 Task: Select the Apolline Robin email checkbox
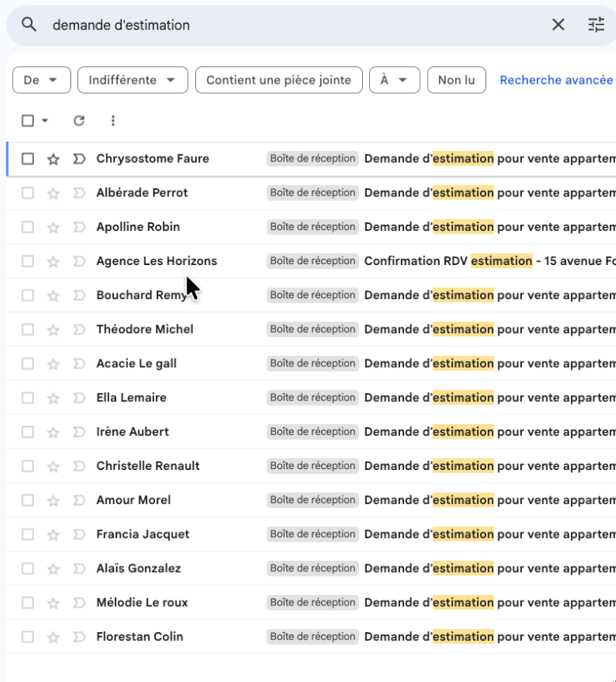coord(28,227)
